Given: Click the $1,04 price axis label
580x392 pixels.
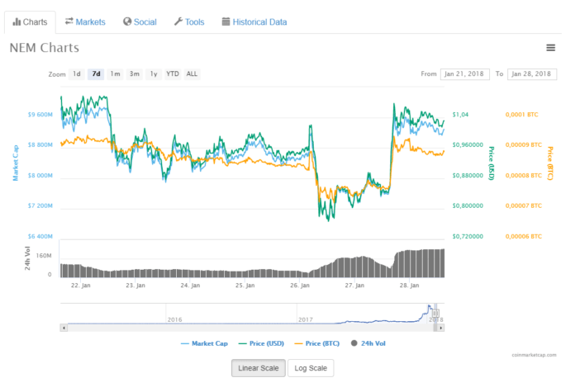Looking at the screenshot, I should (460, 115).
